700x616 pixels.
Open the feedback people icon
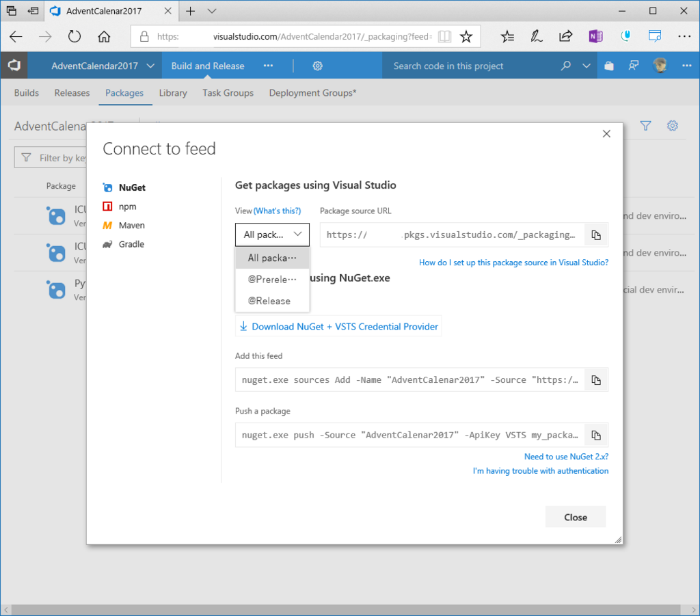(x=634, y=66)
